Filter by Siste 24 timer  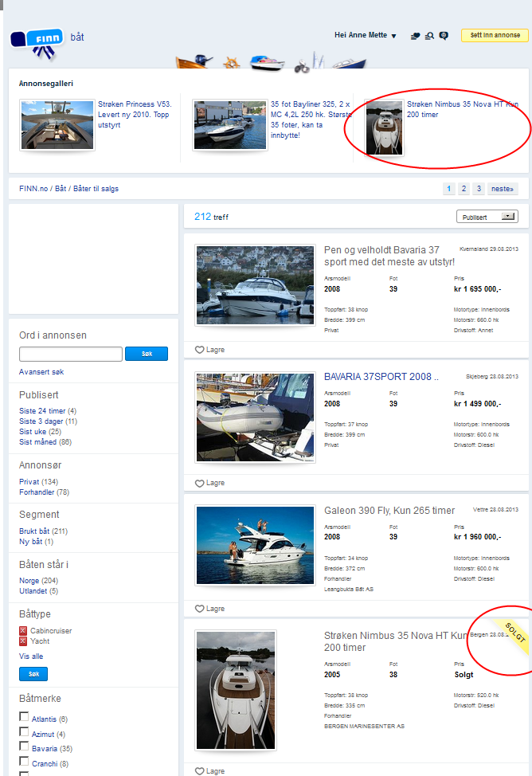[42, 411]
